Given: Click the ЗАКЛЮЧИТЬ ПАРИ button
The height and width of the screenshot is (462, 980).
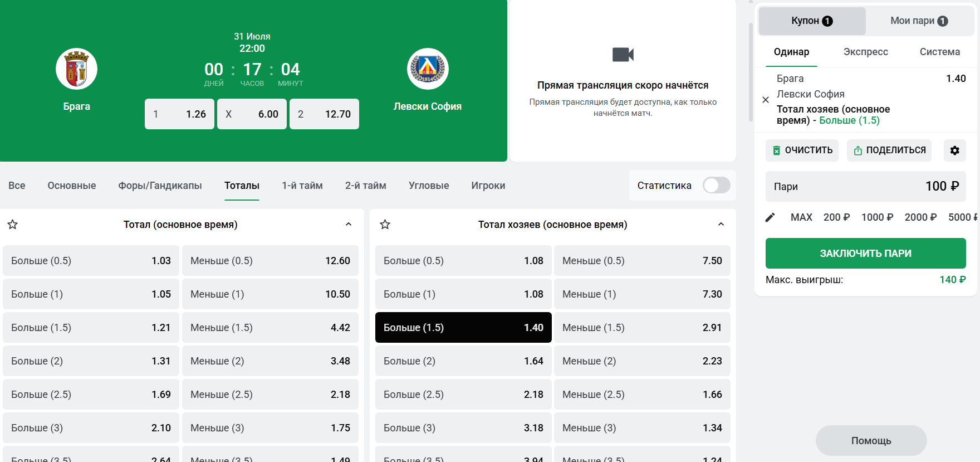Looking at the screenshot, I should point(866,254).
